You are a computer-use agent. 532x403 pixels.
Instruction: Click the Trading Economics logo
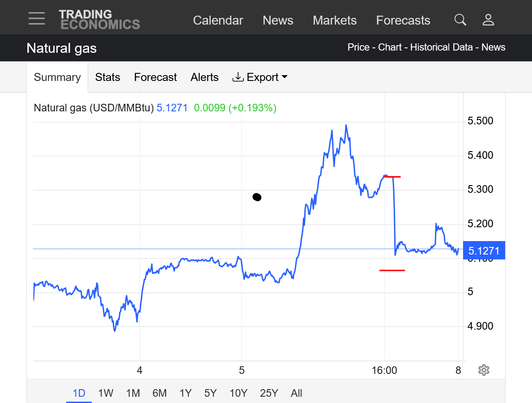pyautogui.click(x=99, y=20)
